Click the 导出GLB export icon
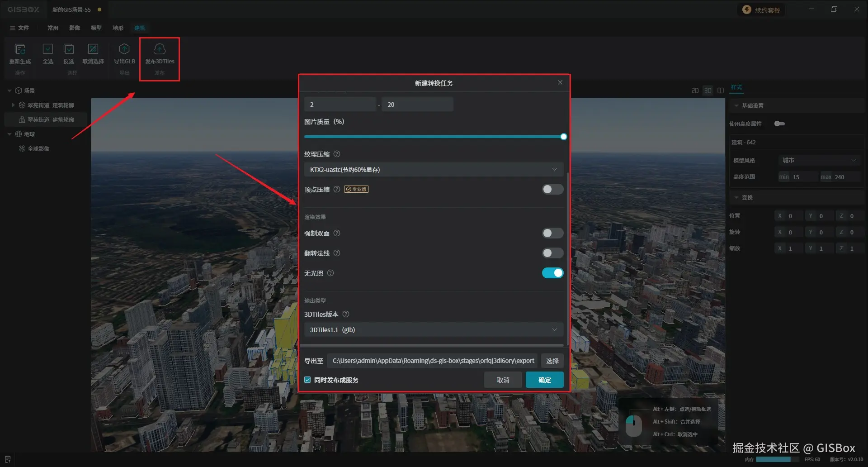Screen dimensions: 868x467 point(124,49)
